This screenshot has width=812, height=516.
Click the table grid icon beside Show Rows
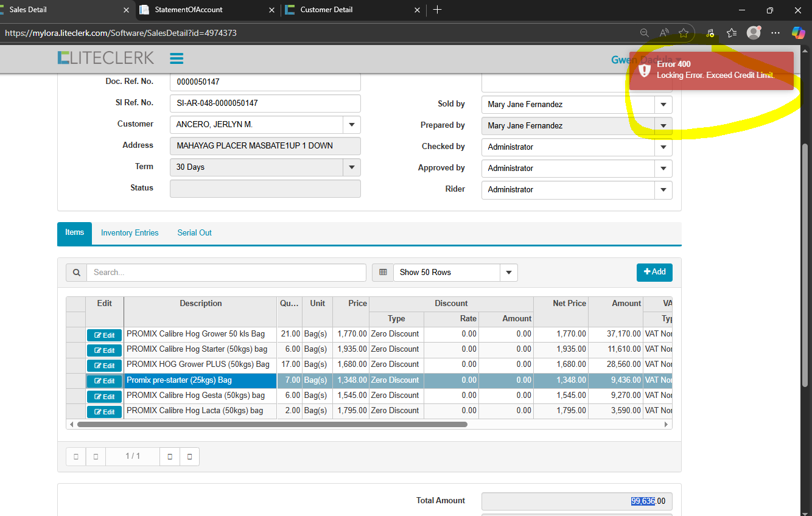383,273
